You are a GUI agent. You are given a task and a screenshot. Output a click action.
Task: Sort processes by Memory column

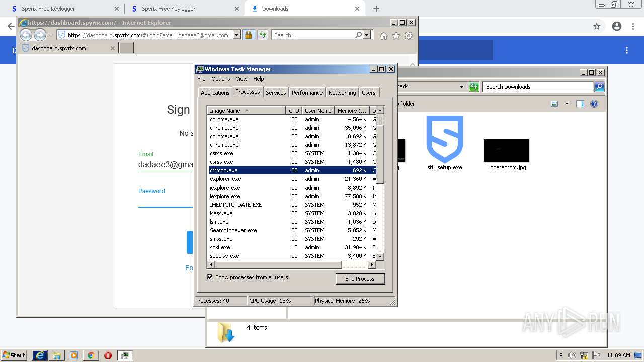(x=352, y=111)
